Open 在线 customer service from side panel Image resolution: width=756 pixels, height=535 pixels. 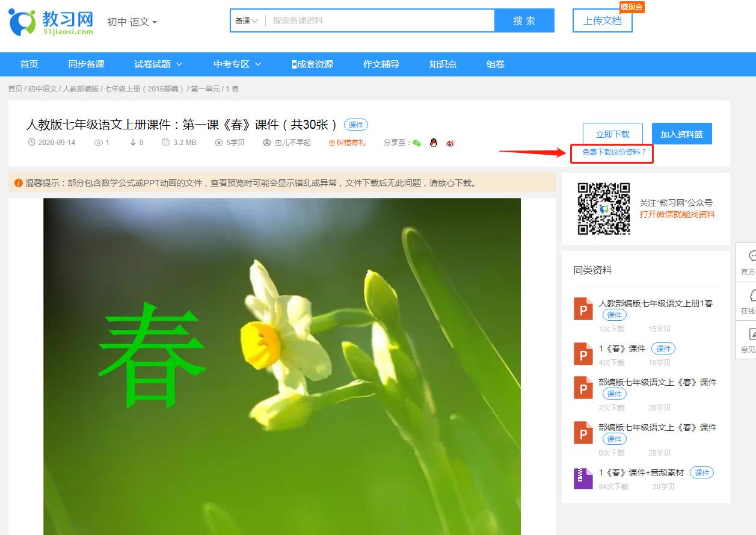[x=749, y=302]
